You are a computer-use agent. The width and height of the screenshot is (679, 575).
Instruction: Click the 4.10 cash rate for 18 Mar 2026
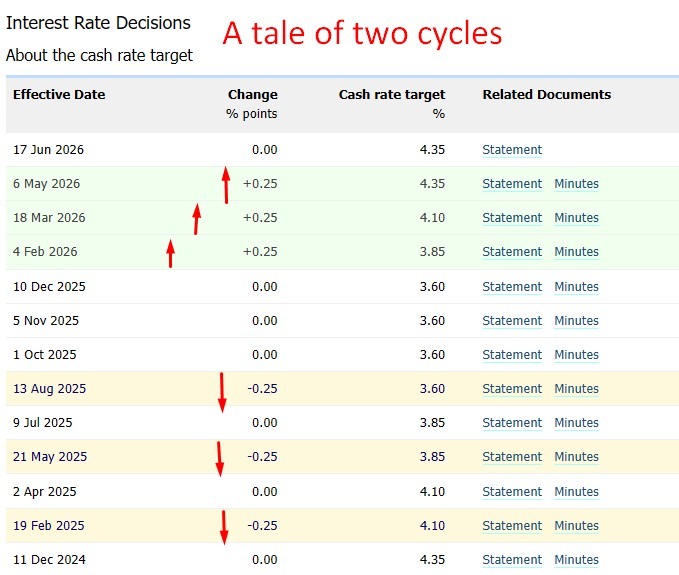tap(432, 218)
